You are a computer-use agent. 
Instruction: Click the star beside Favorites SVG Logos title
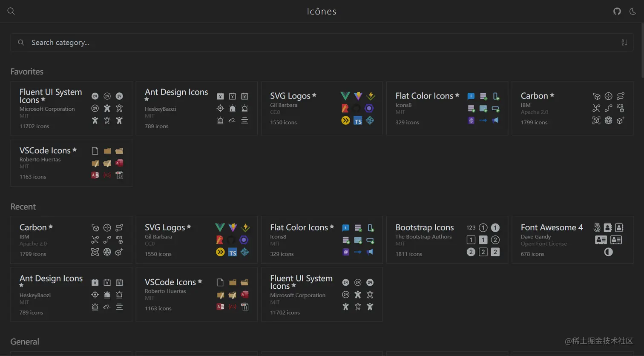(x=314, y=95)
